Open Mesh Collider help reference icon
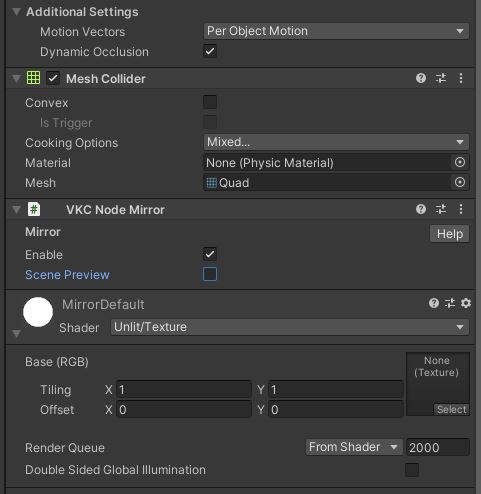This screenshot has height=494, width=481. click(x=421, y=78)
